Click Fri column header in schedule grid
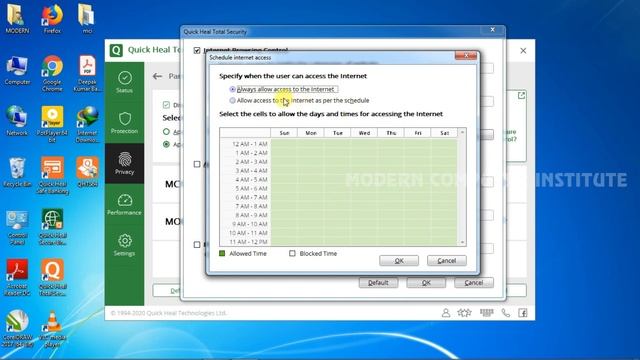The width and height of the screenshot is (640, 360). [418, 133]
